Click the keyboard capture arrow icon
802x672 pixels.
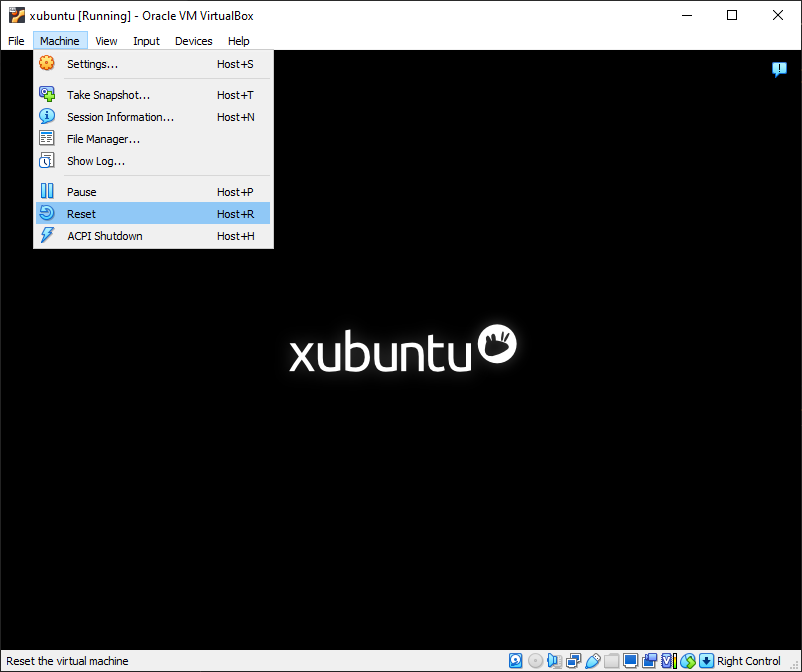706,661
